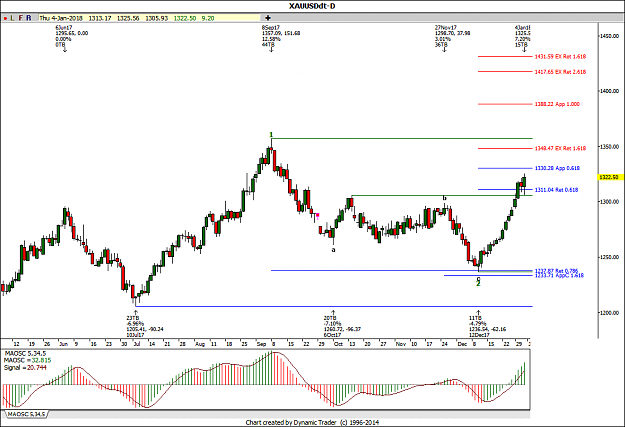
Task: Click the 1388.22 App 1.000 label
Action: (557, 104)
